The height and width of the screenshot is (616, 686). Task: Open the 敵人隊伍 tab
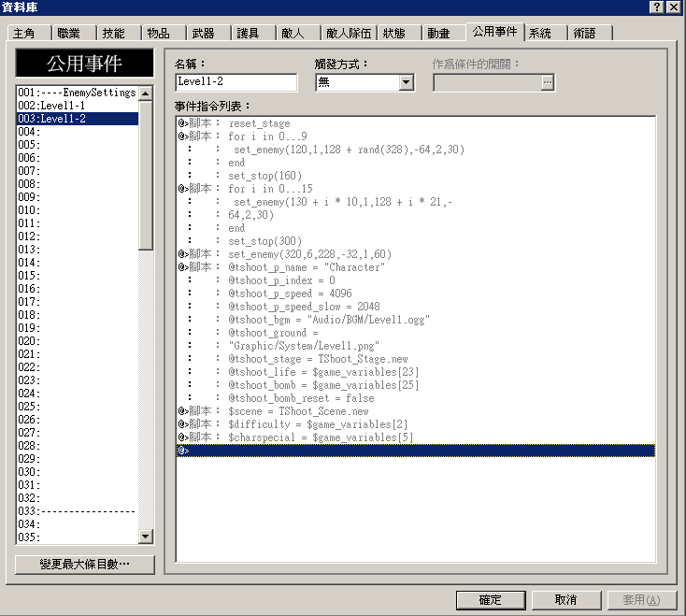pyautogui.click(x=349, y=34)
